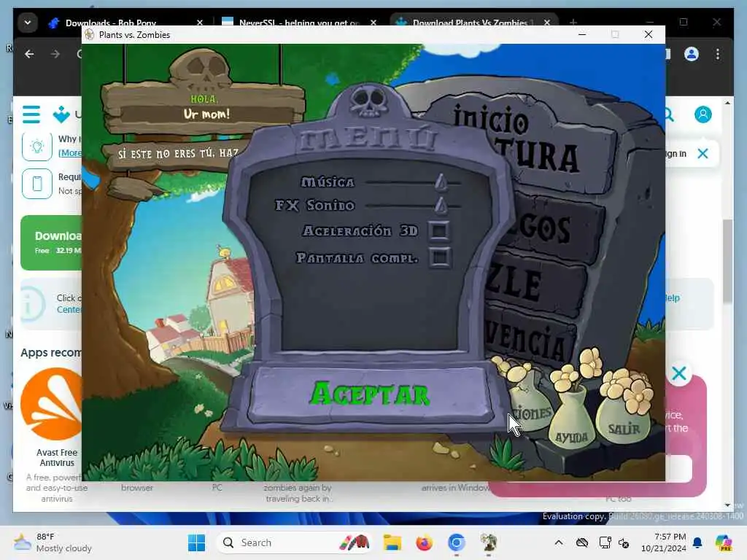Click the lightbulb Why icon on webpage

[37, 147]
